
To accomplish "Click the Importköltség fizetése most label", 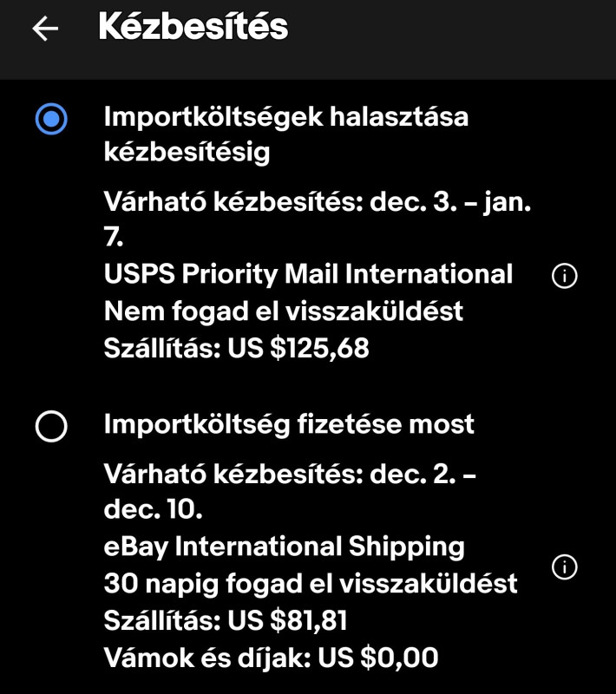I will (x=289, y=424).
